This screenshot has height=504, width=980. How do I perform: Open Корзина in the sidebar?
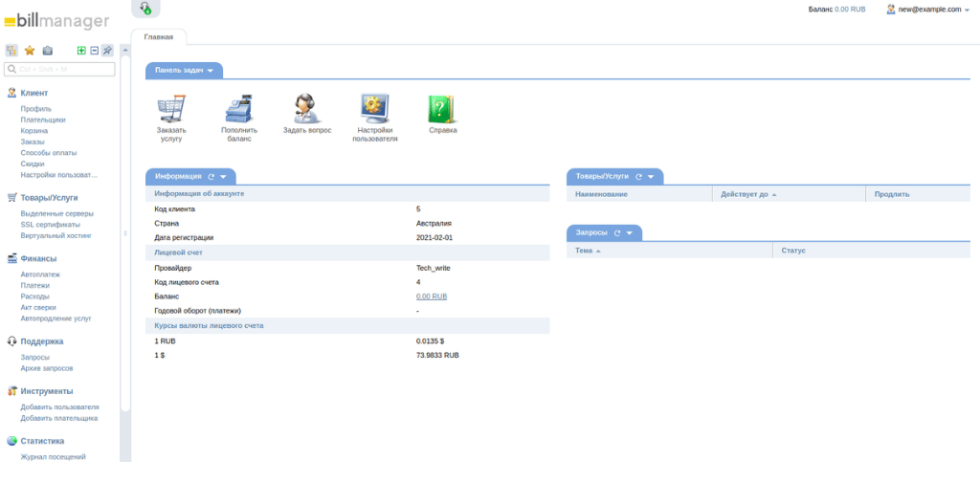(x=34, y=131)
